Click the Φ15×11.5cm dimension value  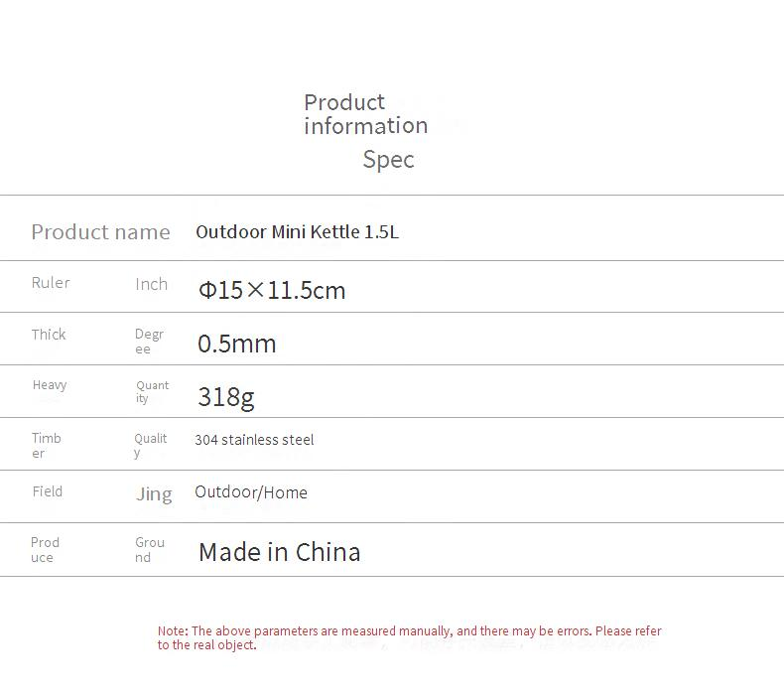(x=272, y=290)
